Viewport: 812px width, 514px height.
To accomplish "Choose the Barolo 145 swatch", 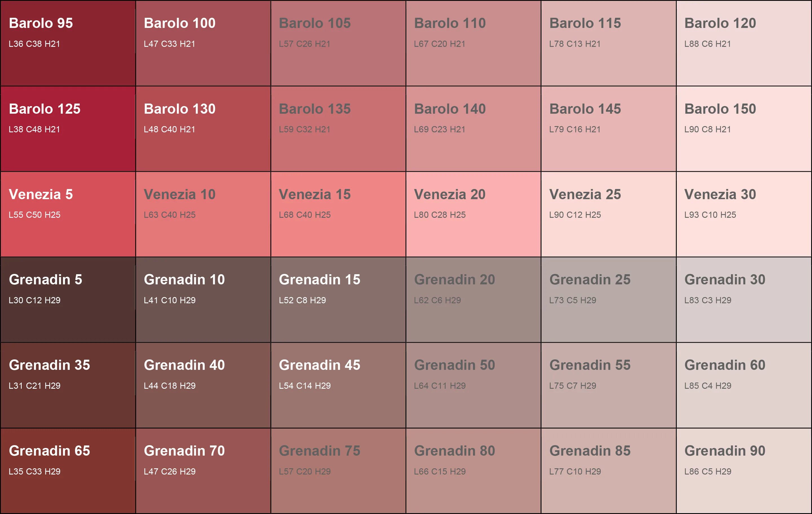I will click(609, 129).
